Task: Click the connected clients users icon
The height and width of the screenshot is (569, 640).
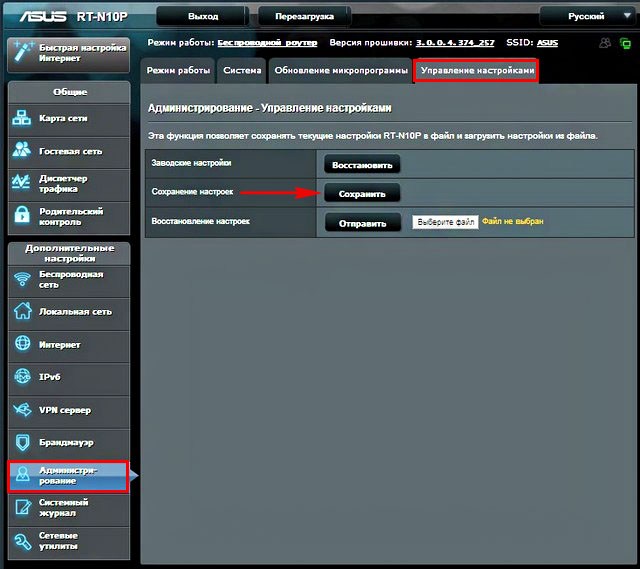Action: click(605, 42)
